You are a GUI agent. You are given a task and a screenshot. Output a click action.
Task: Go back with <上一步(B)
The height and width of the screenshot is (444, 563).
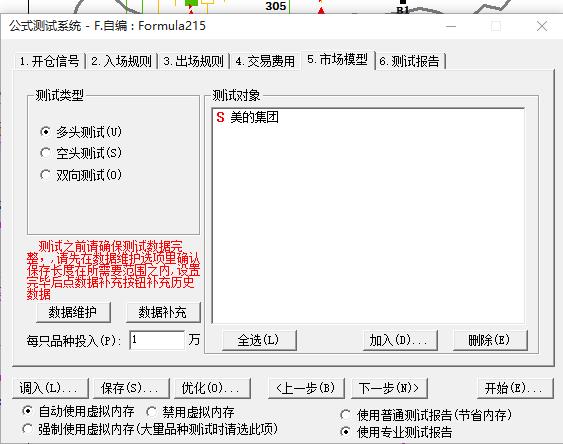point(306,388)
